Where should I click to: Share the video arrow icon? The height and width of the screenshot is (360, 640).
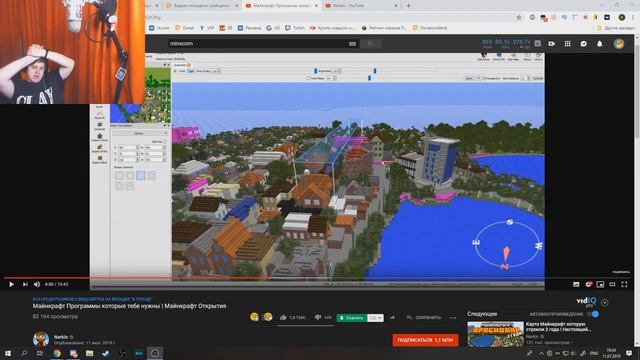(x=392, y=317)
